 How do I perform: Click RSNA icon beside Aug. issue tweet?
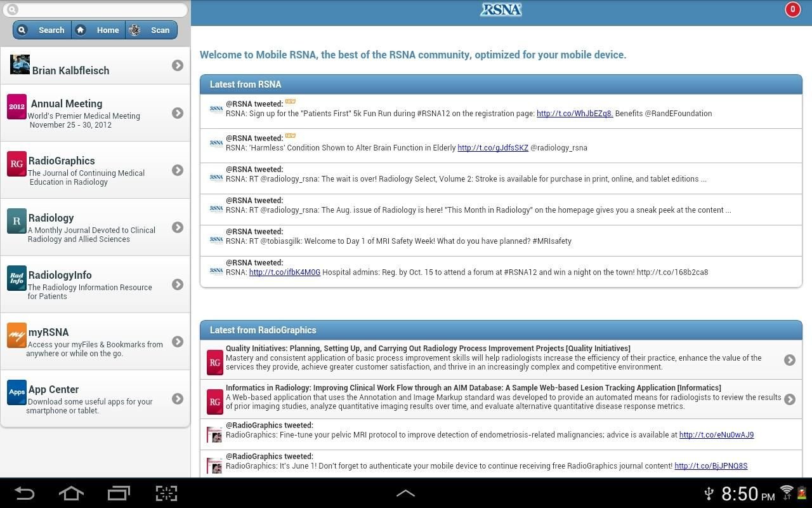216,209
